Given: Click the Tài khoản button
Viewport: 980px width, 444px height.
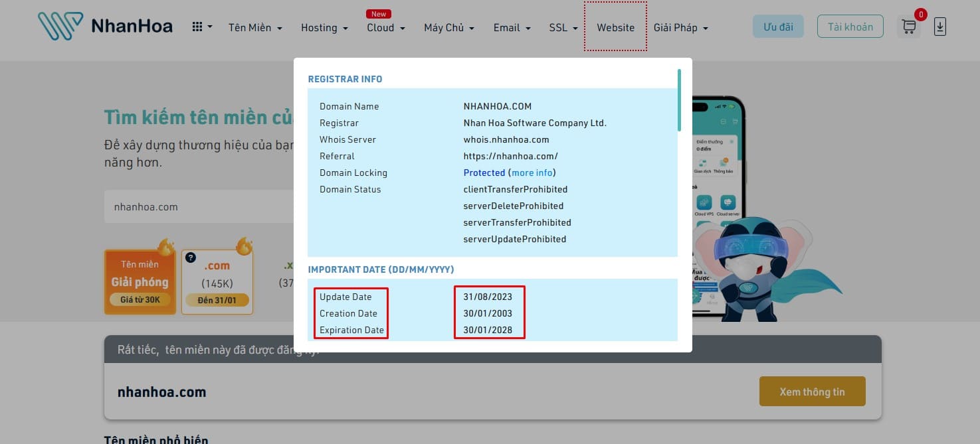Looking at the screenshot, I should coord(850,27).
